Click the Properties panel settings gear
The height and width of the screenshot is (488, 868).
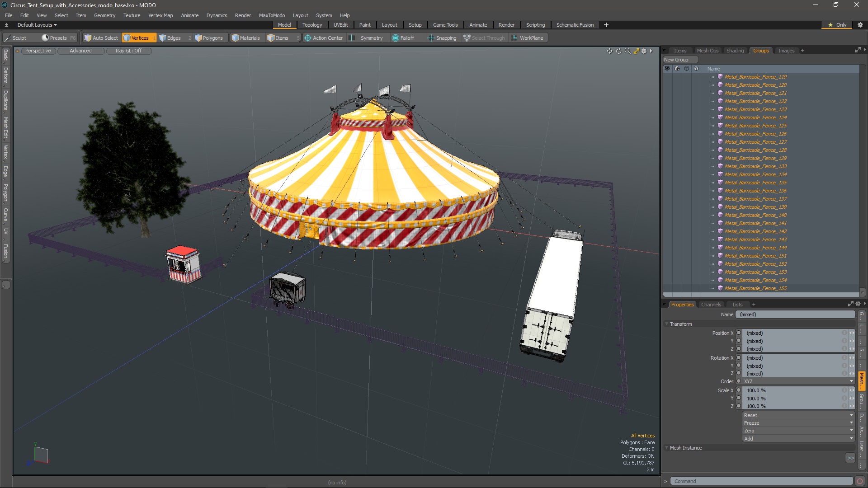(858, 304)
